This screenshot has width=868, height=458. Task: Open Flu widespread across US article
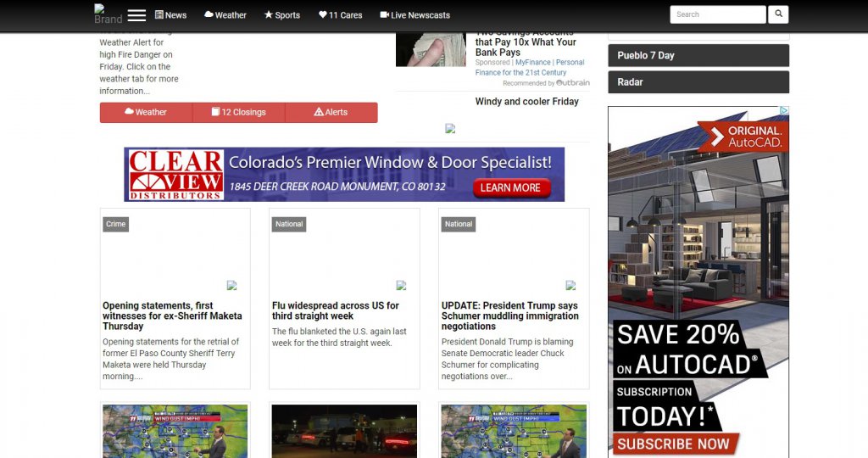tap(335, 310)
